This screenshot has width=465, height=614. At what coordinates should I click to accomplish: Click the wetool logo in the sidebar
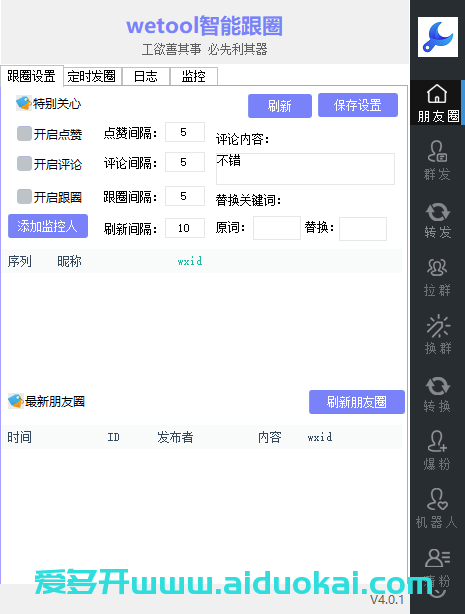438,37
